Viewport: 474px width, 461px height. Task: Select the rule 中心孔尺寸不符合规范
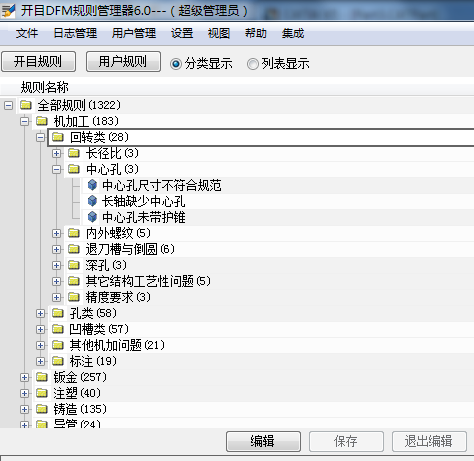click(162, 185)
